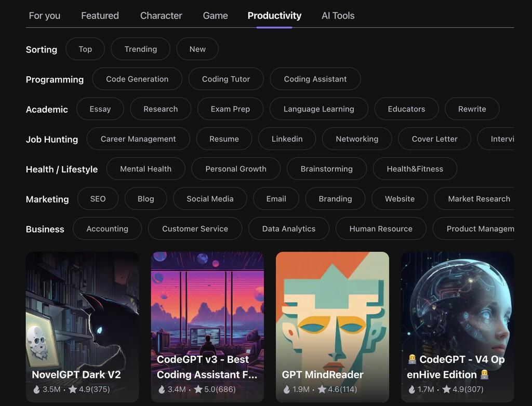Select the Linkedin chip
The image size is (532, 406).
tap(287, 139)
